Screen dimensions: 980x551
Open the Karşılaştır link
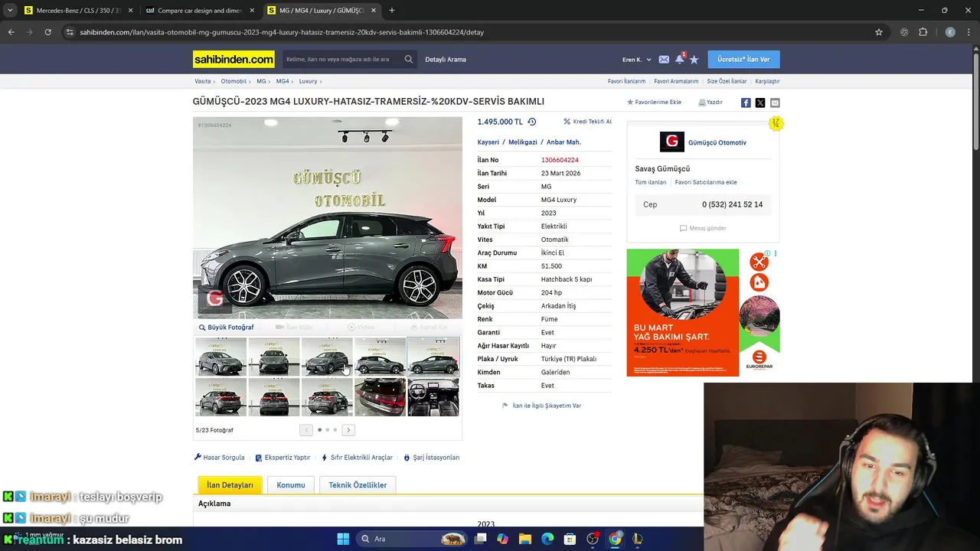pyautogui.click(x=767, y=81)
